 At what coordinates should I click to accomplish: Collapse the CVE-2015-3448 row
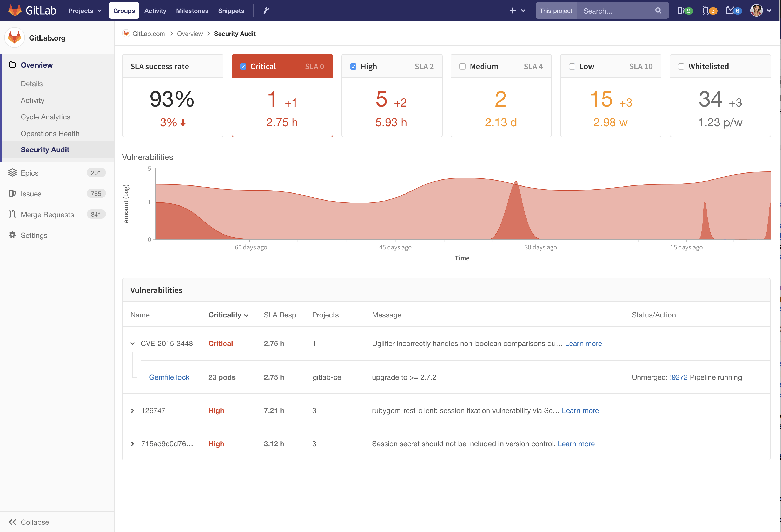point(133,343)
